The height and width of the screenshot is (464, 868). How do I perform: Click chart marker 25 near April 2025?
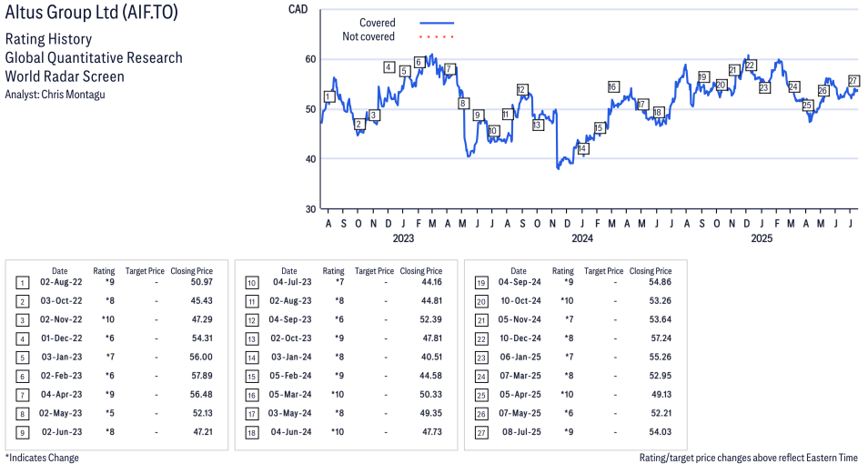click(807, 105)
